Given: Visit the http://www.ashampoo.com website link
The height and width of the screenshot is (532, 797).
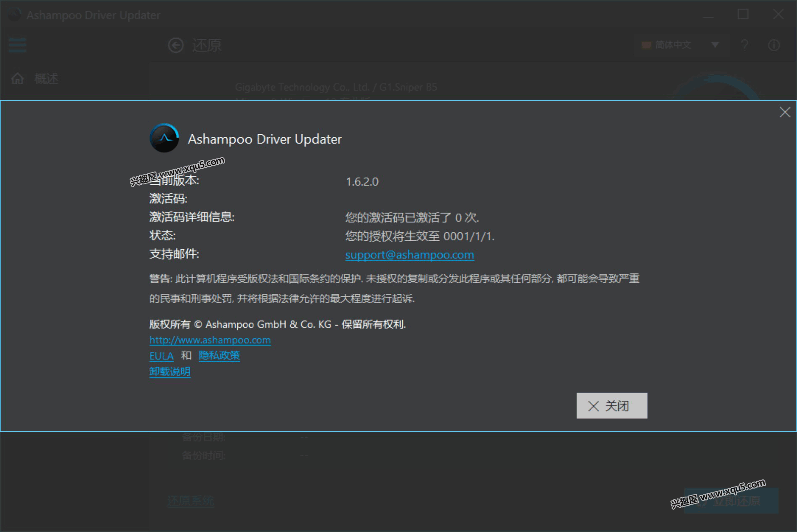Looking at the screenshot, I should click(x=210, y=340).
